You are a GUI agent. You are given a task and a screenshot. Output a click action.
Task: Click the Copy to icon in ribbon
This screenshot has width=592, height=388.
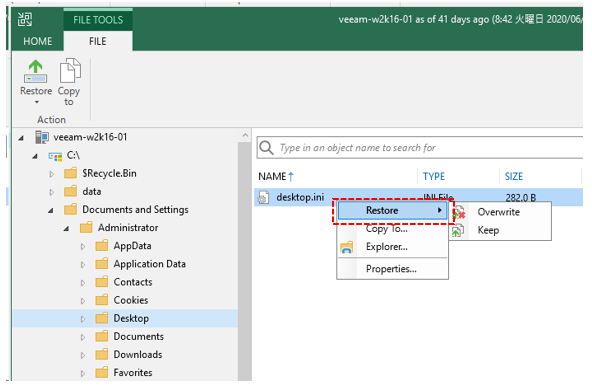tap(70, 71)
